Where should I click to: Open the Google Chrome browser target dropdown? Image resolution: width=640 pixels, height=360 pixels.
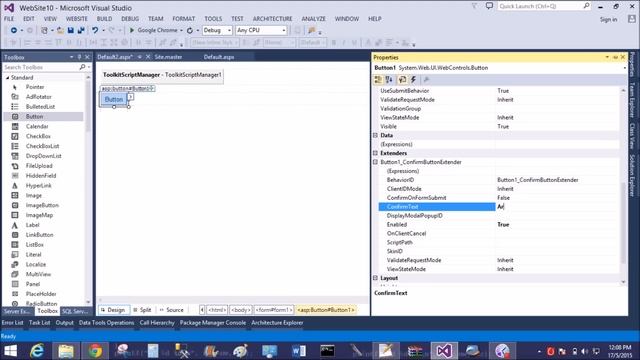click(181, 30)
